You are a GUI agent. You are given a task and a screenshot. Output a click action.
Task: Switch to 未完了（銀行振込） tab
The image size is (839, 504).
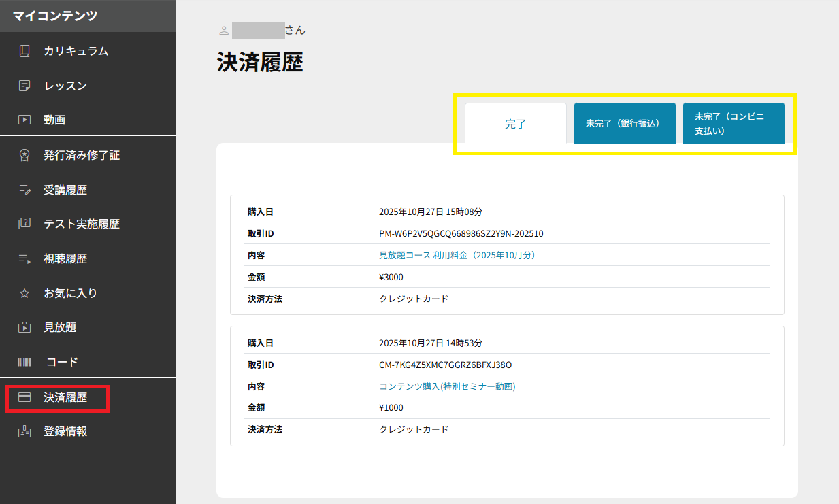pos(624,124)
